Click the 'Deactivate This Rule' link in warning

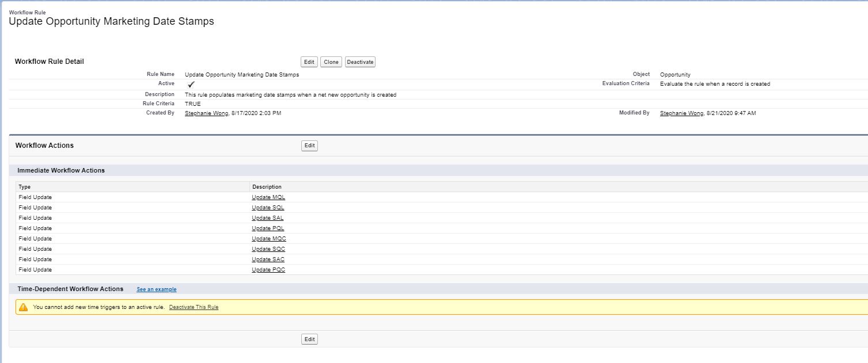pyautogui.click(x=194, y=307)
